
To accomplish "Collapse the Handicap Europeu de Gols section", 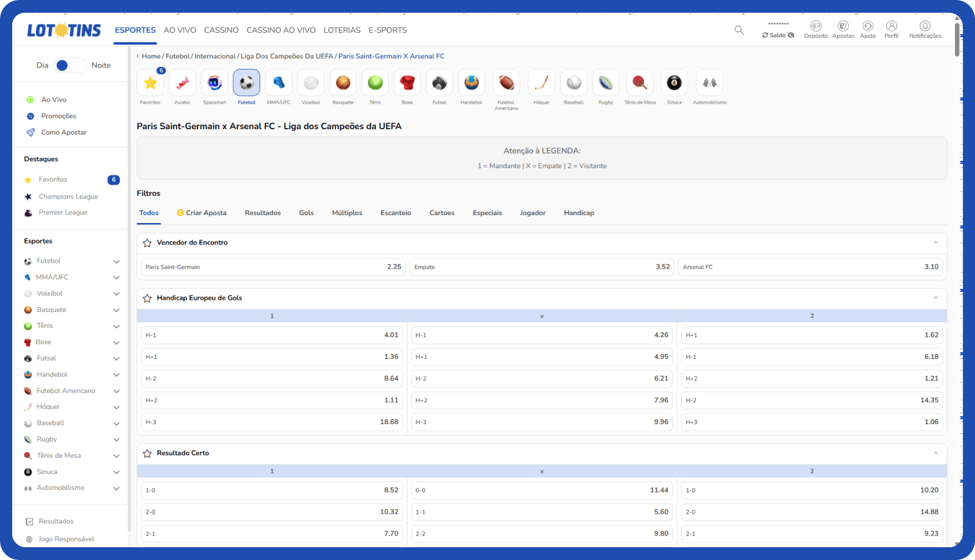I will pyautogui.click(x=935, y=298).
